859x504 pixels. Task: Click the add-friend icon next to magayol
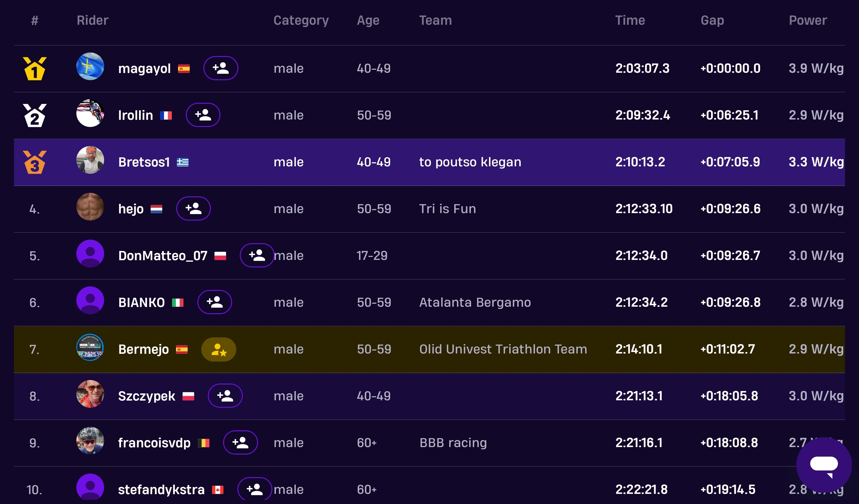pos(220,68)
